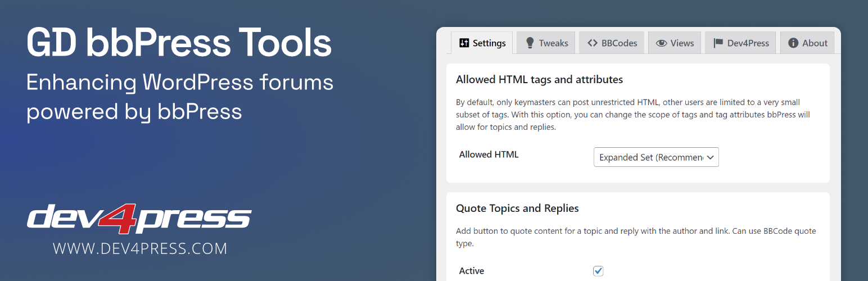Click the GD bbPress Tools title
Image resolution: width=868 pixels, height=281 pixels.
[x=179, y=43]
